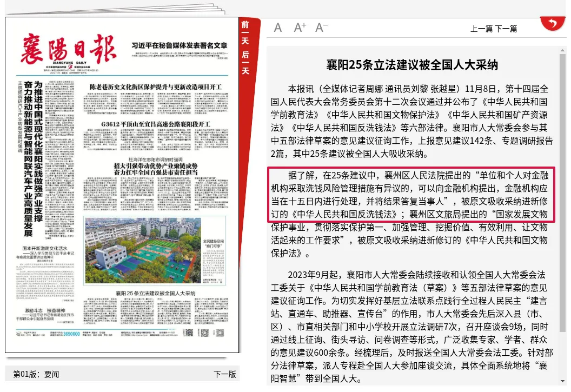Click article title 襄阳25条立法建议被全国人大采纳 in reader
This screenshot has width=571, height=392.
point(412,65)
